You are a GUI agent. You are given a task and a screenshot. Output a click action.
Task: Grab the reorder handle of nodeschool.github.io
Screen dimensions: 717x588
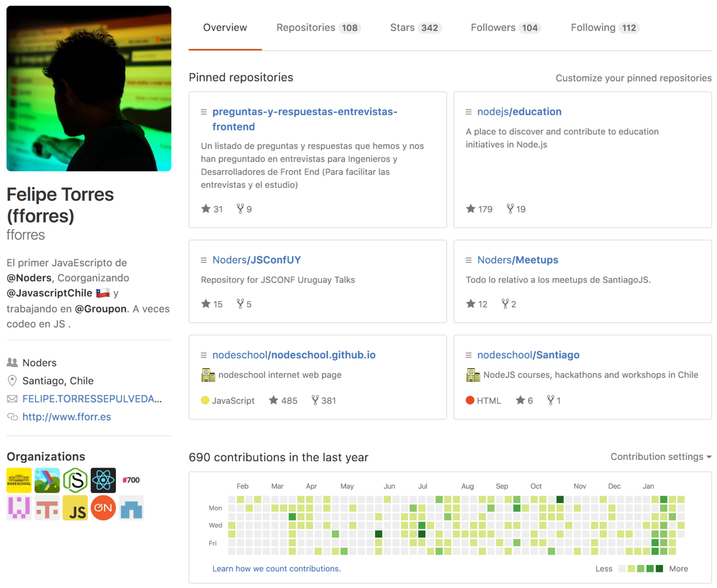[203, 355]
